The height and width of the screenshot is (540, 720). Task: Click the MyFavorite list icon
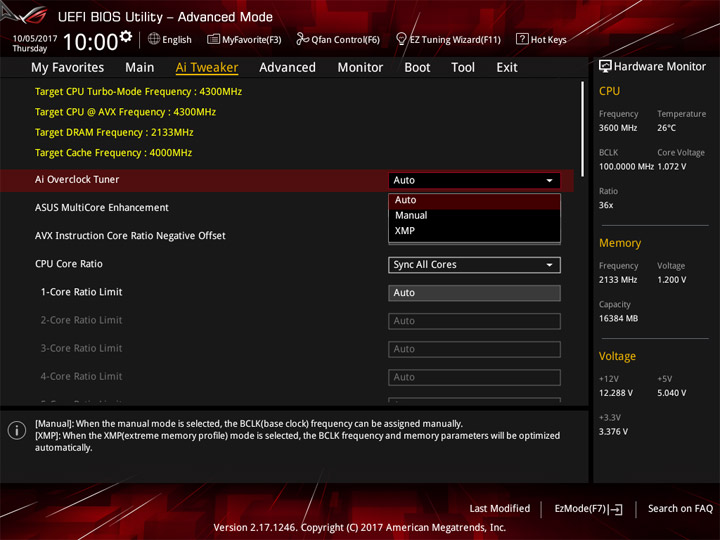point(213,39)
